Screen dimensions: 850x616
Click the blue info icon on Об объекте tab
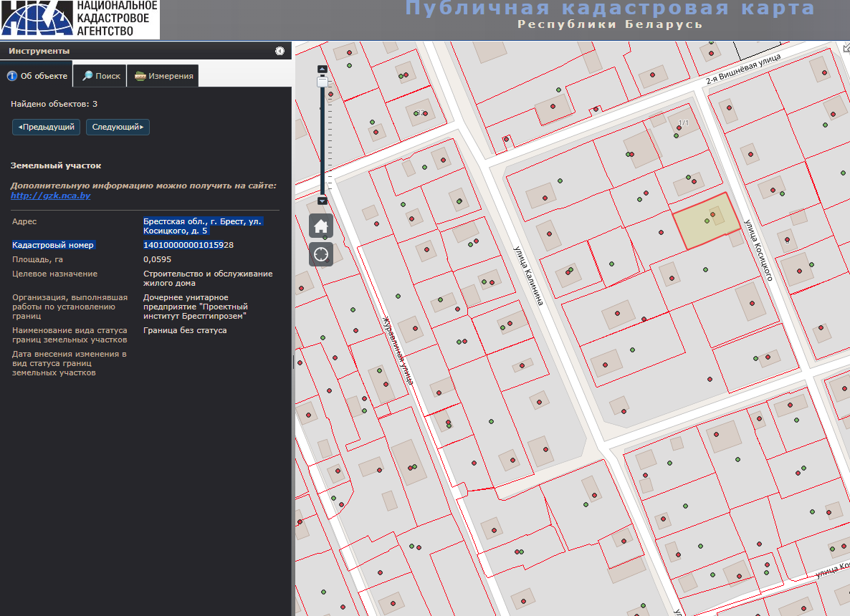12,76
